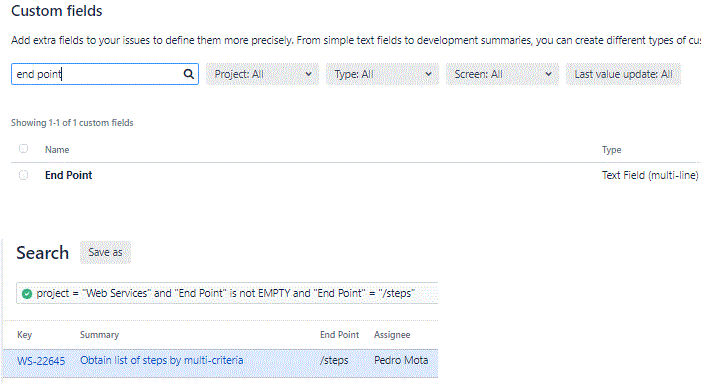Screen dimensions: 702x384
Task: Click the magnifying glass search icon
Action: (x=189, y=74)
